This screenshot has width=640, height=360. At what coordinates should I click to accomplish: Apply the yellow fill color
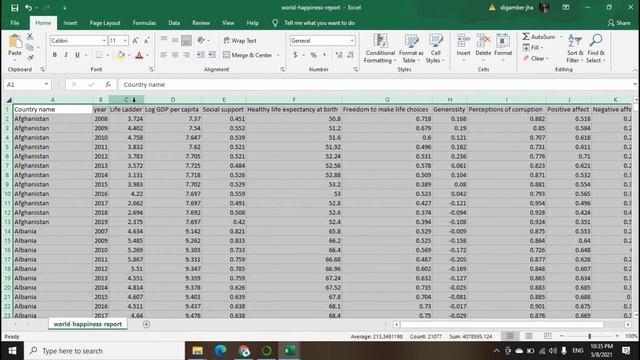[x=121, y=55]
